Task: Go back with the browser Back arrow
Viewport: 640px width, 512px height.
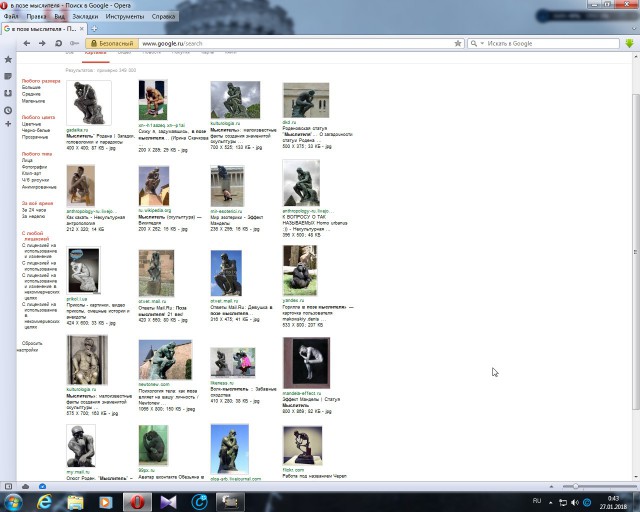Action: click(x=27, y=43)
